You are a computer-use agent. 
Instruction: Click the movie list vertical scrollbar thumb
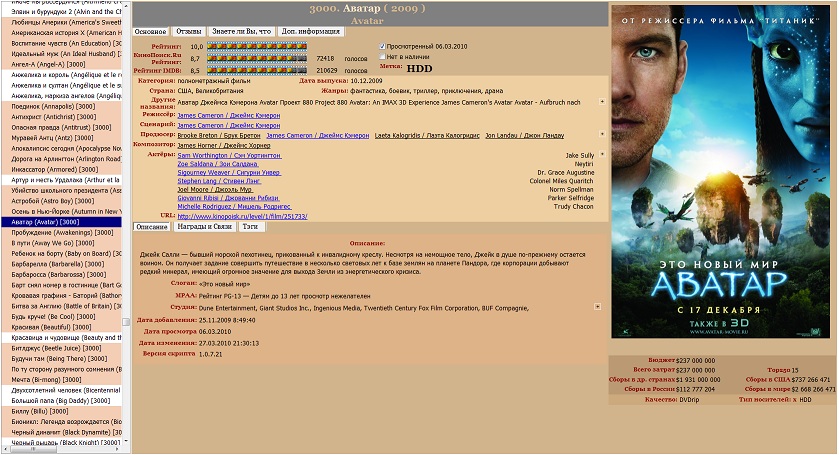coord(126,322)
